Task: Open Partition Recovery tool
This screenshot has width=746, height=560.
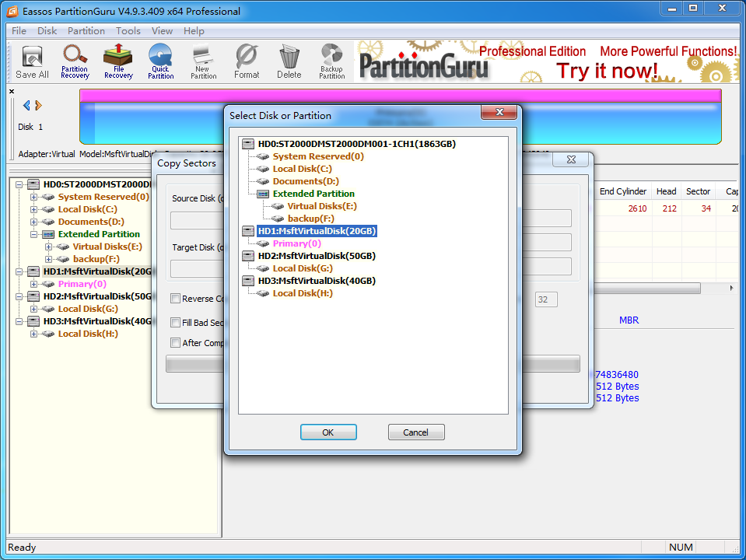Action: [x=75, y=62]
